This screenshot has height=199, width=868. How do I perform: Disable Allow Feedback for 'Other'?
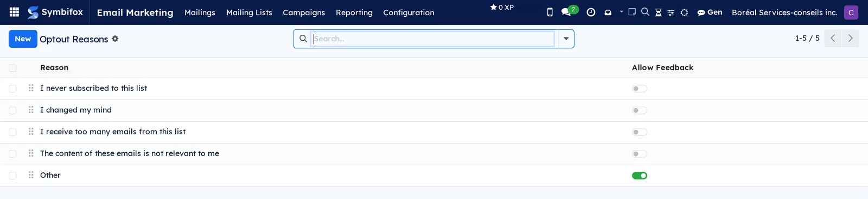[x=640, y=176]
